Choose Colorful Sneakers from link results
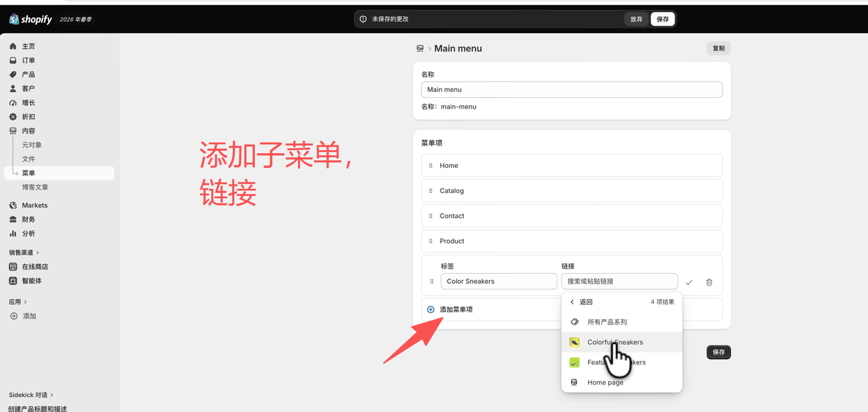This screenshot has width=868, height=412. 622,343
